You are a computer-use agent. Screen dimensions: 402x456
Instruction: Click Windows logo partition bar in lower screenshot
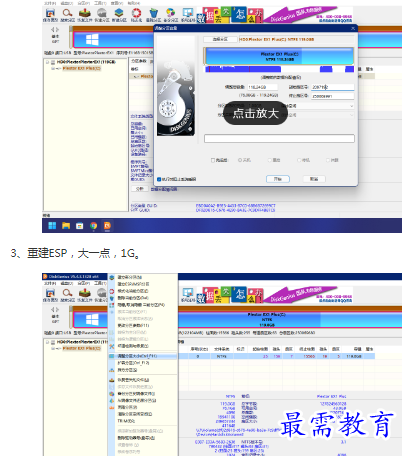click(91, 320)
